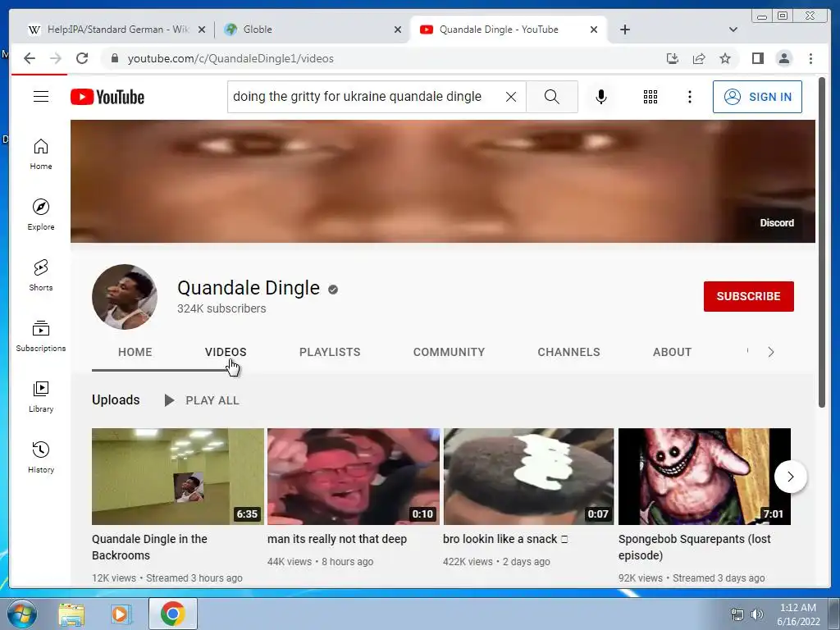Open Subscriptions in the sidebar
Image resolution: width=840 pixels, height=630 pixels.
pos(41,336)
